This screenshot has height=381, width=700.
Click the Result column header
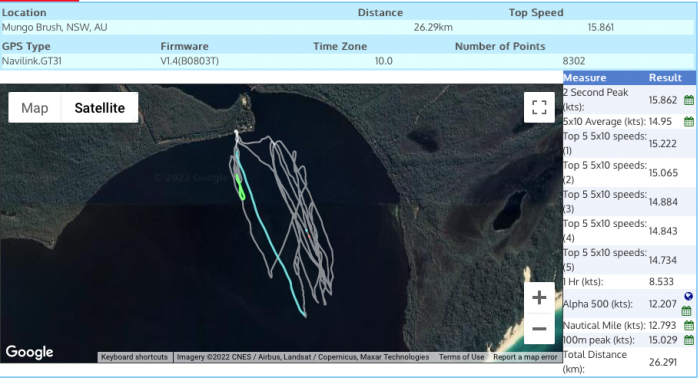click(665, 78)
